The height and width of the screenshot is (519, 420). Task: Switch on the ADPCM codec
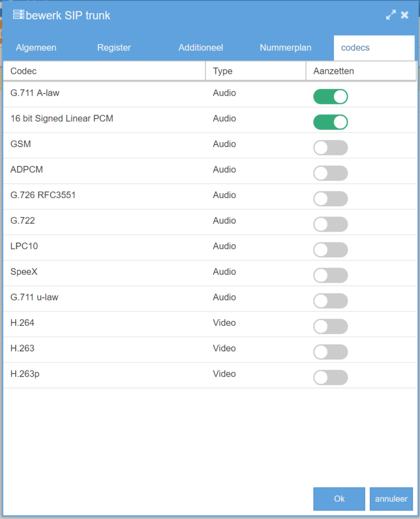pyautogui.click(x=330, y=173)
